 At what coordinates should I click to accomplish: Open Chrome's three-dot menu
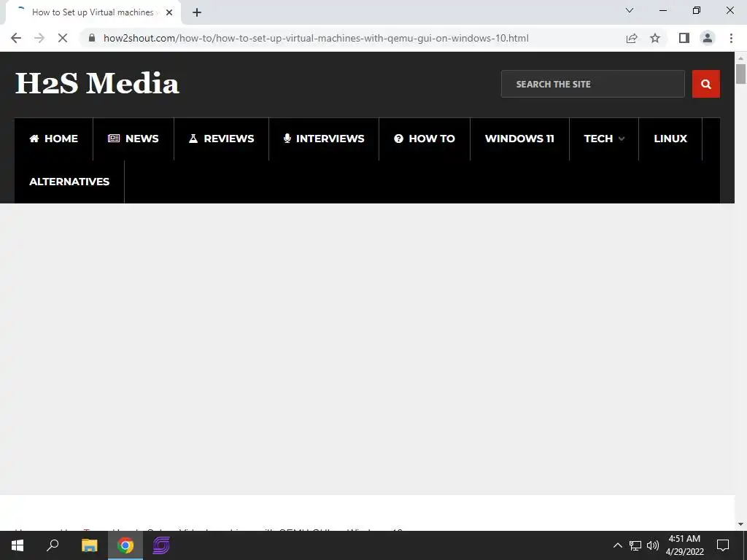tap(731, 38)
